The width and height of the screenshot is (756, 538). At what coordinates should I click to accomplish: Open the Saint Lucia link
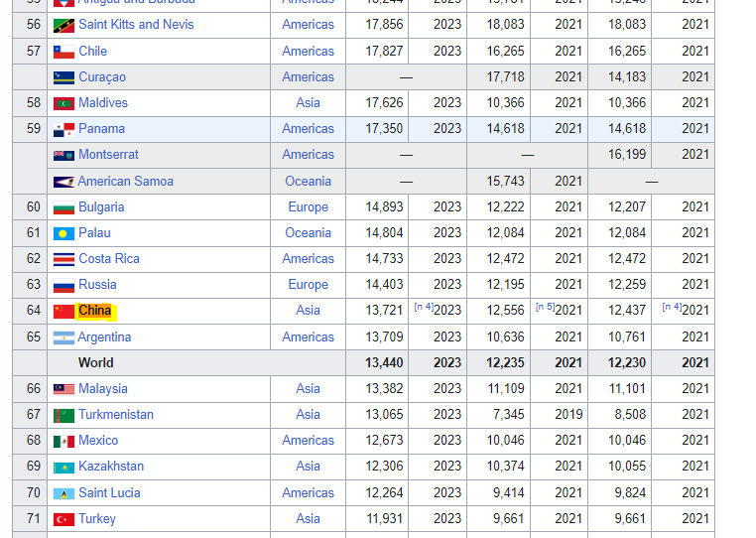pyautogui.click(x=109, y=492)
